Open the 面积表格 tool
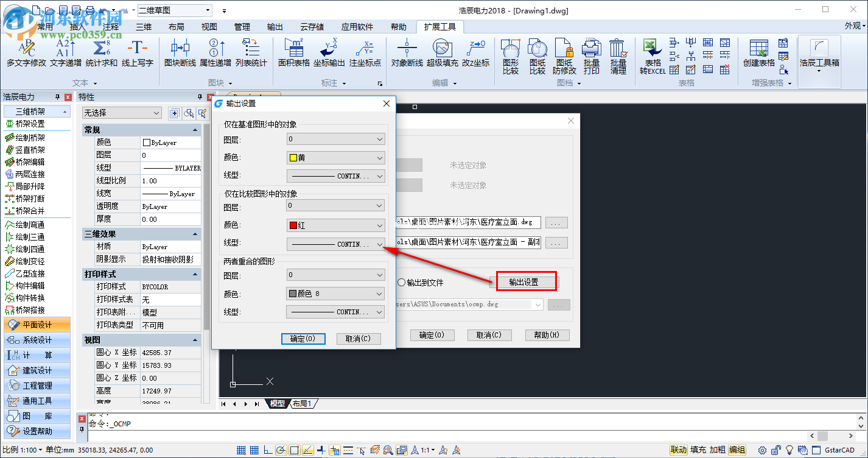 coord(294,53)
